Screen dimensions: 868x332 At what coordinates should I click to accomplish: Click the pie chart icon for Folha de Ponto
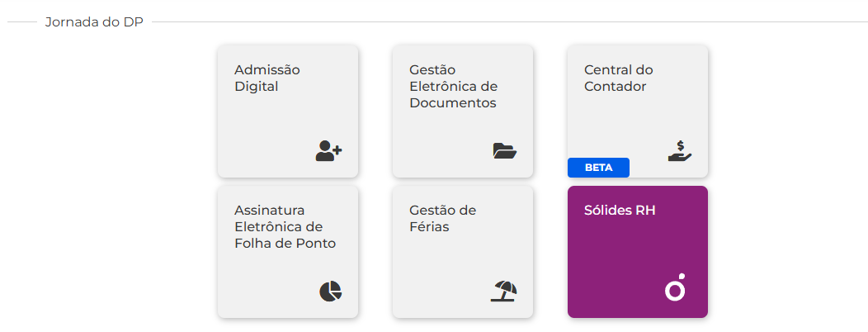tap(331, 292)
